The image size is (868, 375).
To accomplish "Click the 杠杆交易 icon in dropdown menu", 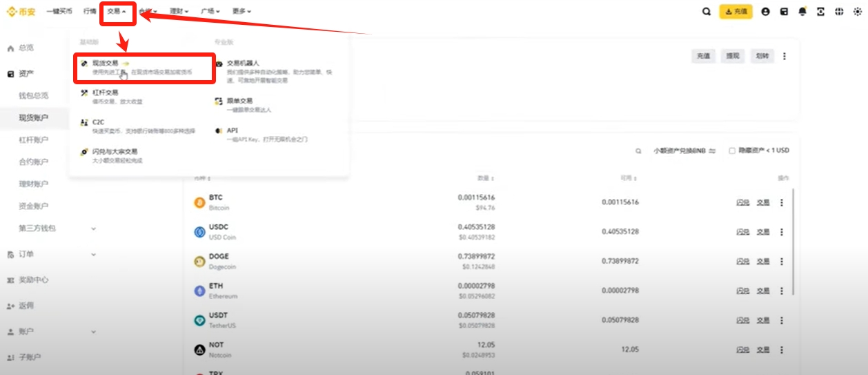I will point(84,92).
